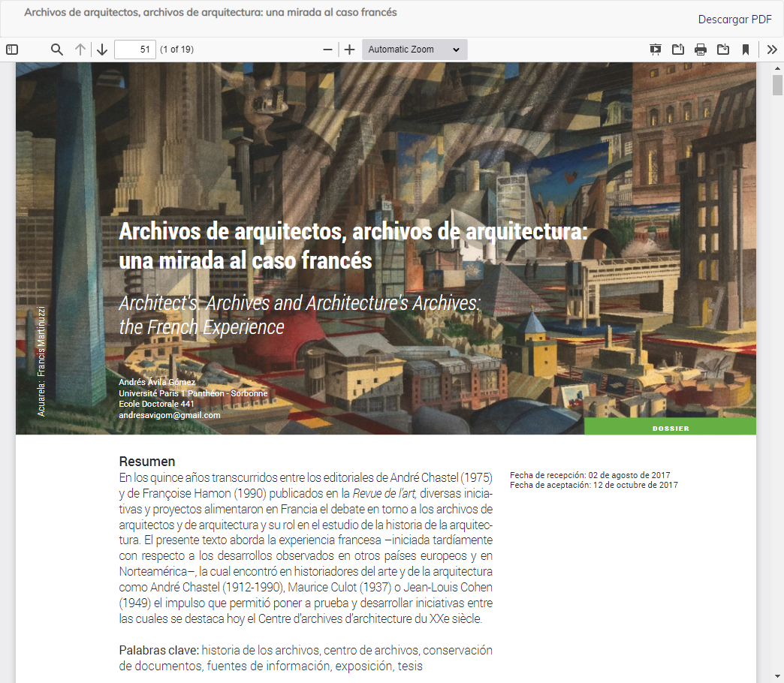Viewport: 784px width, 683px height.
Task: Go to the previous page arrow
Action: [x=80, y=50]
